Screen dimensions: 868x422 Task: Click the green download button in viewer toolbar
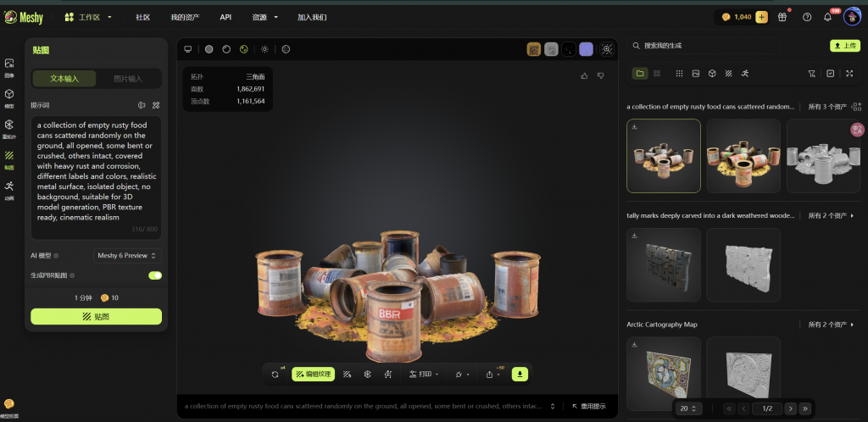[x=520, y=374]
